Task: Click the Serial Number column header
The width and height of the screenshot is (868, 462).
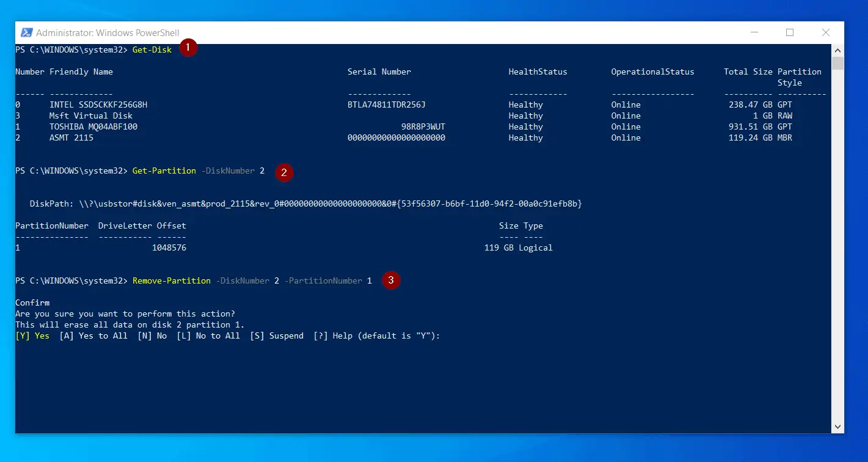Action: click(379, 71)
